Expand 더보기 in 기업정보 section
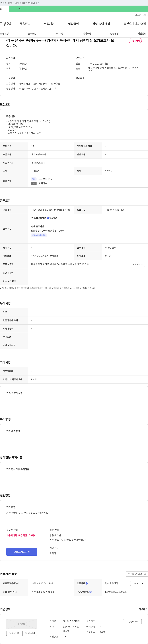This screenshot has height=644, width=148. coord(143,609)
